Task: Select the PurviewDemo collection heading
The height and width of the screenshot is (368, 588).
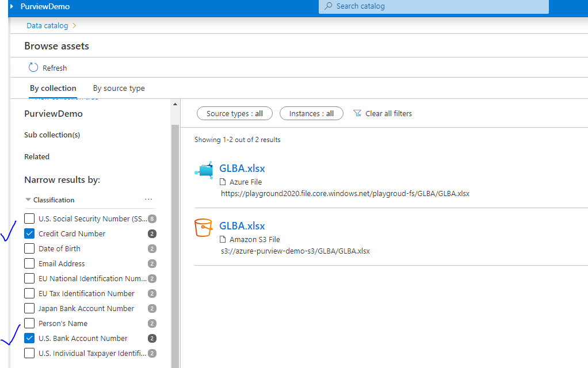Action: click(x=54, y=113)
